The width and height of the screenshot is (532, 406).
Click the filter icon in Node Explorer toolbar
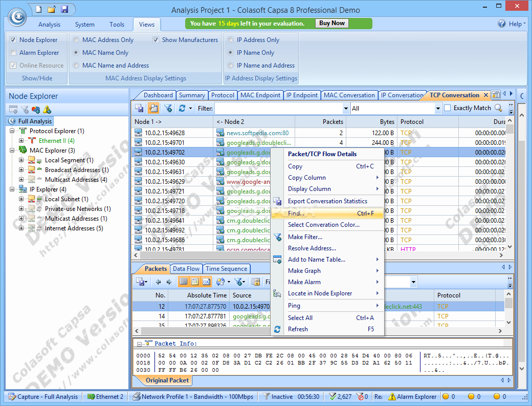click(x=25, y=110)
